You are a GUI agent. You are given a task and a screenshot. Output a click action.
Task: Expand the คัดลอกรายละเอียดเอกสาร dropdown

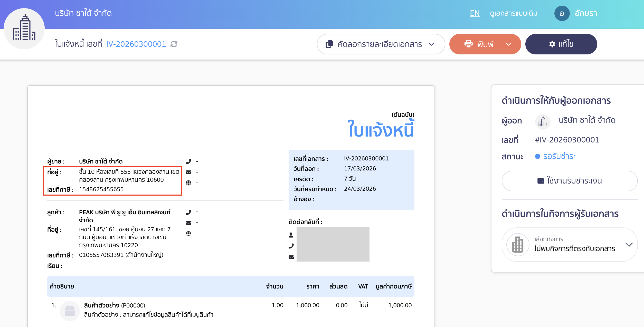click(x=431, y=44)
